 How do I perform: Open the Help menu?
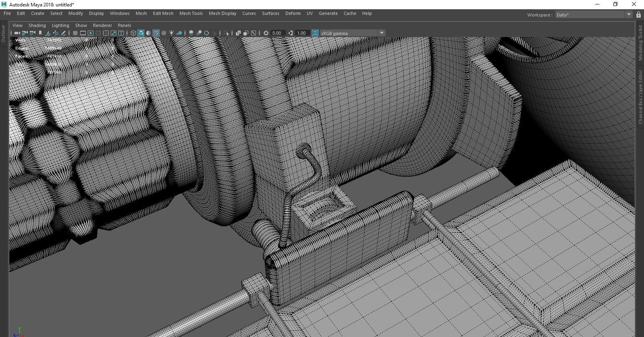coord(367,13)
